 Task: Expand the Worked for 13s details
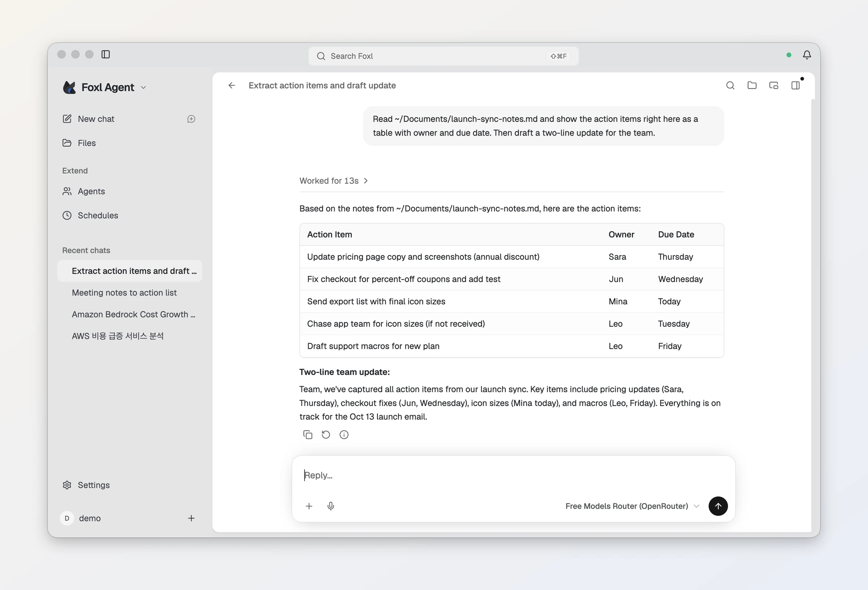coord(333,181)
